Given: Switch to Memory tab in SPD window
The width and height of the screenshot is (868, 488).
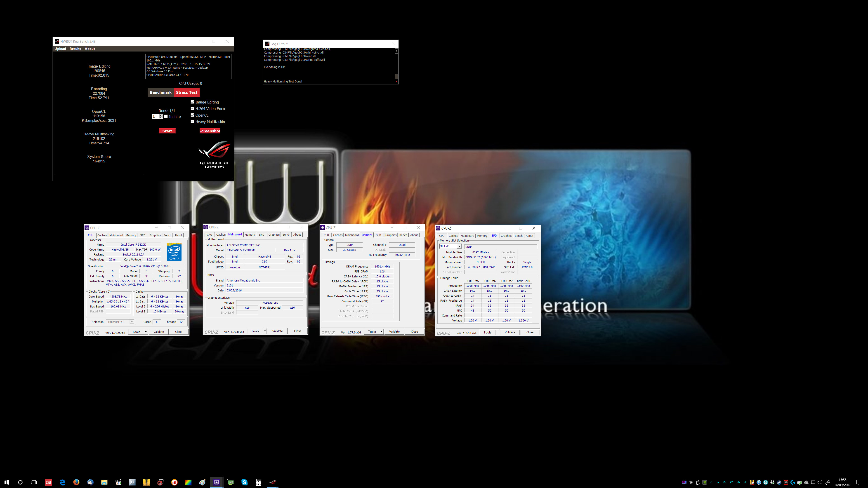Looking at the screenshot, I should (x=482, y=236).
